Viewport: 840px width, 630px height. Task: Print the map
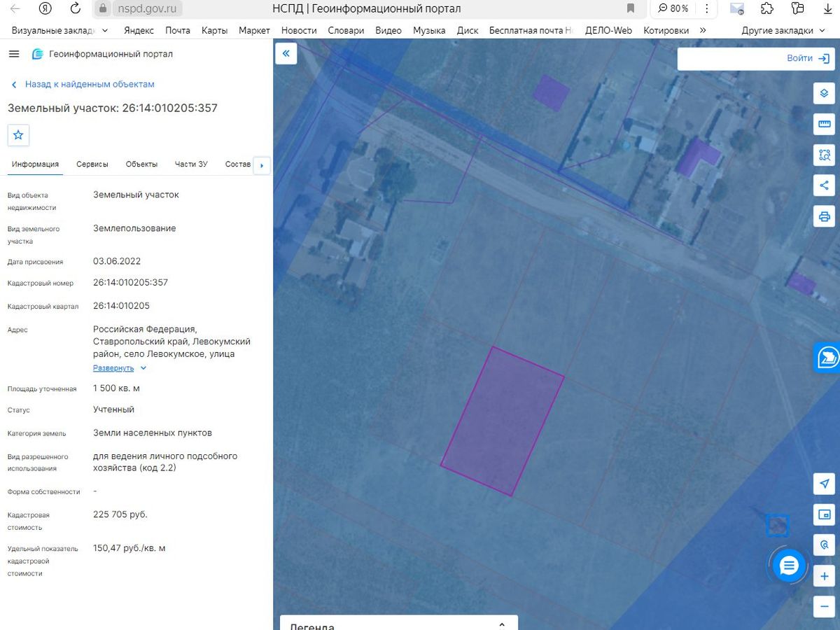824,216
